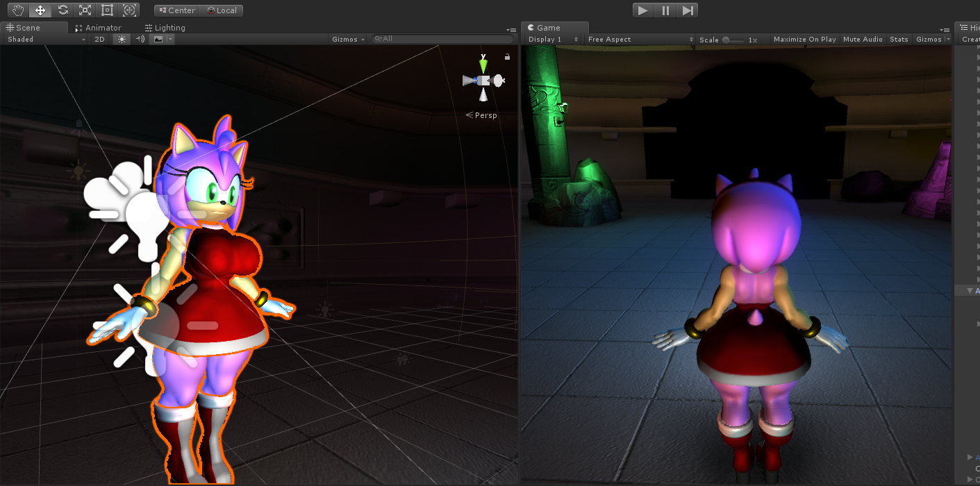Toggle 2D view mode
This screenshot has width=980, height=486.
pyautogui.click(x=100, y=40)
